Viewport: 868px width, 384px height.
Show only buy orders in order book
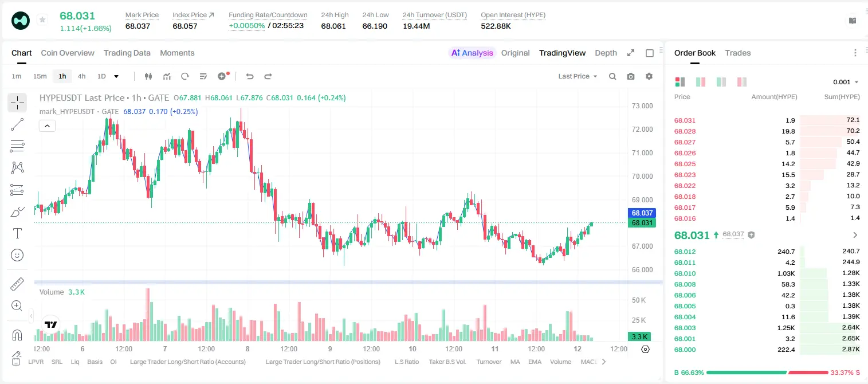(721, 82)
